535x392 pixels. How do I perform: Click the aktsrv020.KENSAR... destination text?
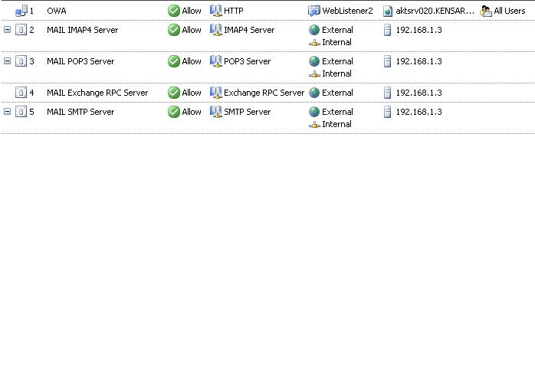(x=435, y=11)
